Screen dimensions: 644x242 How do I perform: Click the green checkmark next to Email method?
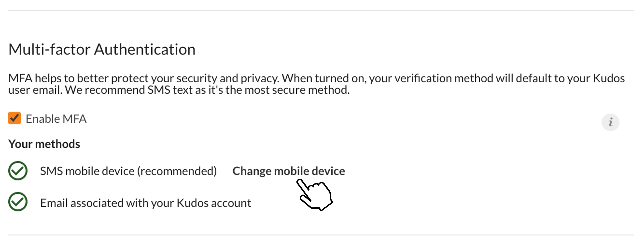tap(18, 202)
